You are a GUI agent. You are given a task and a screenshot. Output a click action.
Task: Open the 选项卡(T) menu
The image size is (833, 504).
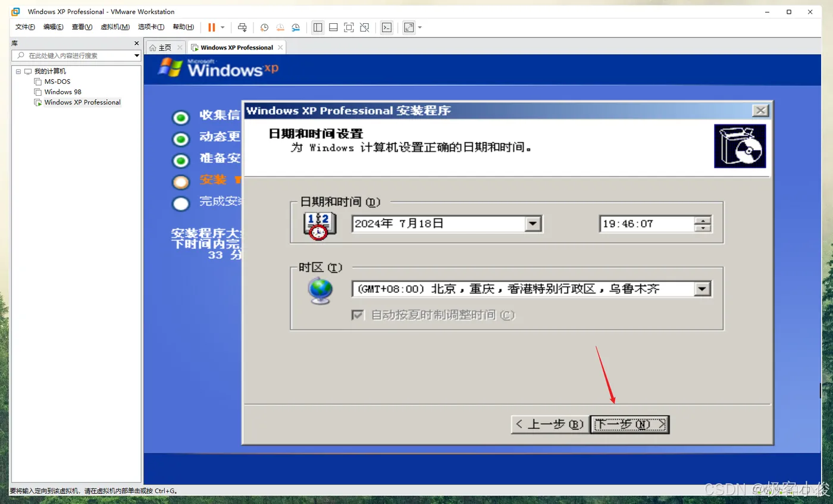click(151, 27)
